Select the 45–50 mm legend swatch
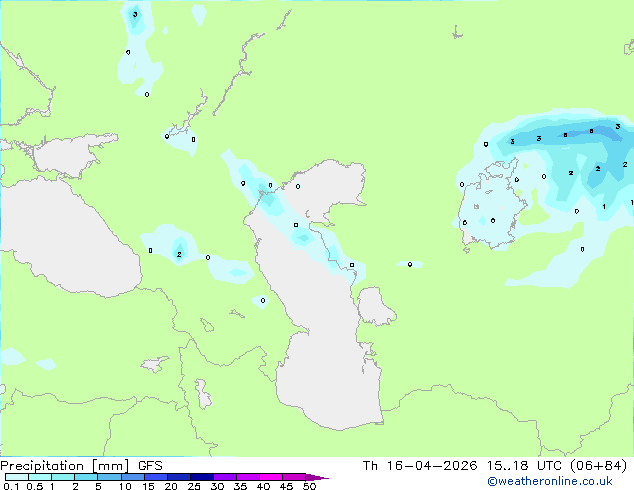Image resolution: width=634 pixels, height=490 pixels. (294, 477)
